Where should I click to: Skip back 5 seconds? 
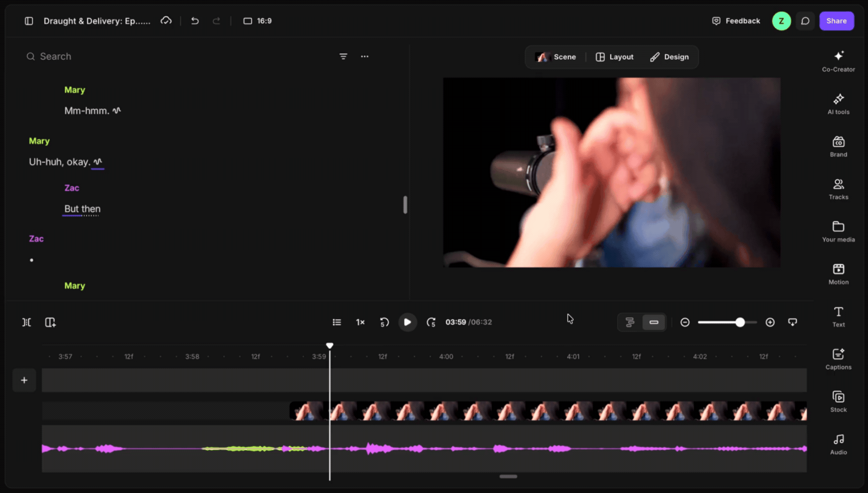click(384, 322)
